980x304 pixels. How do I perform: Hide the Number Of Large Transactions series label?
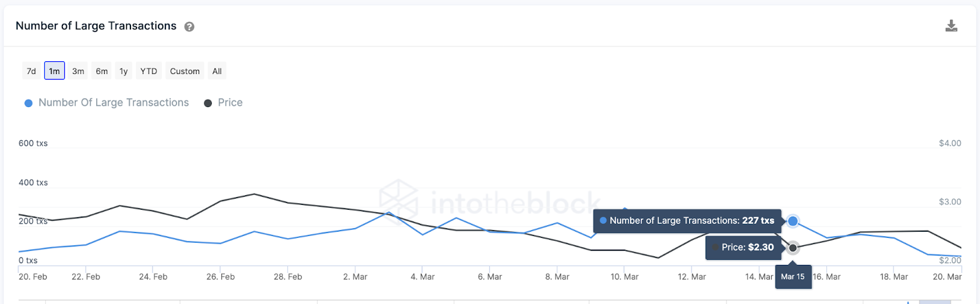point(113,103)
